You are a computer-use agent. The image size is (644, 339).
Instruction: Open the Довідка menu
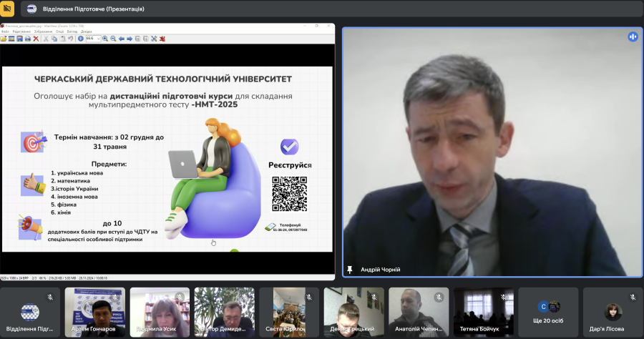pos(86,31)
